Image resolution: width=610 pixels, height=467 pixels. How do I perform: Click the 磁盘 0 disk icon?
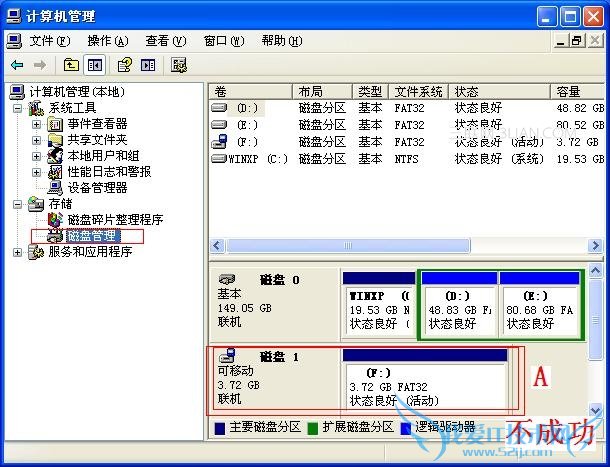click(227, 279)
